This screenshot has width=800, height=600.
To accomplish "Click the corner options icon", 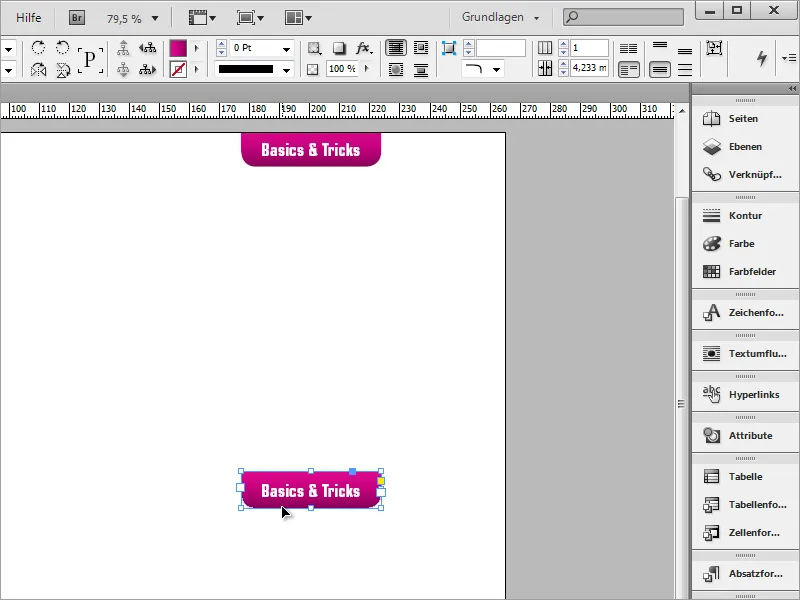I will click(x=449, y=48).
